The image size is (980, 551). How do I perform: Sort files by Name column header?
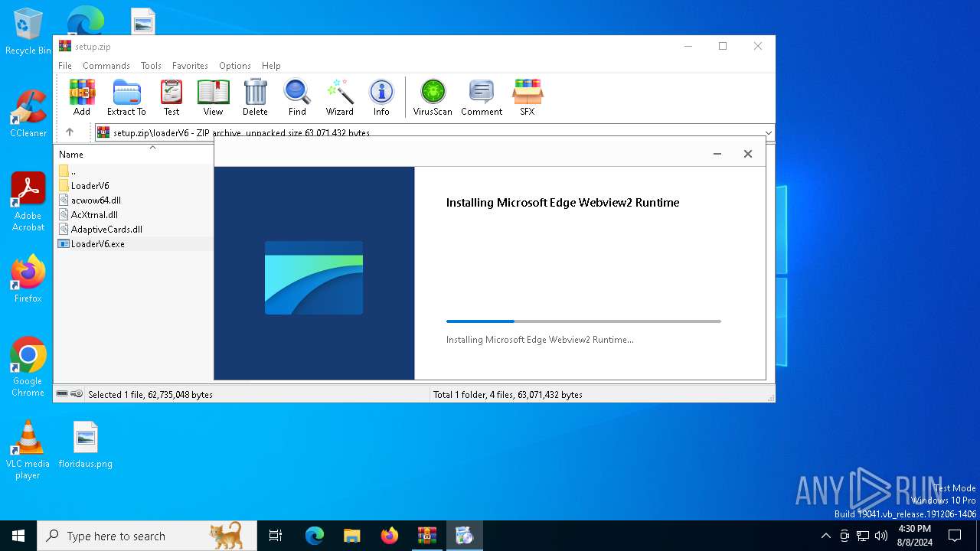[71, 155]
